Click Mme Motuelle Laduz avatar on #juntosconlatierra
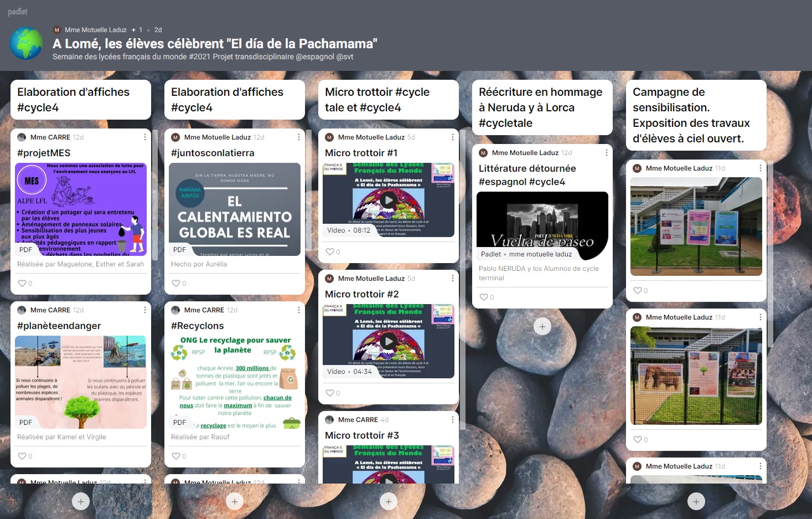Image resolution: width=812 pixels, height=519 pixels. click(x=175, y=137)
